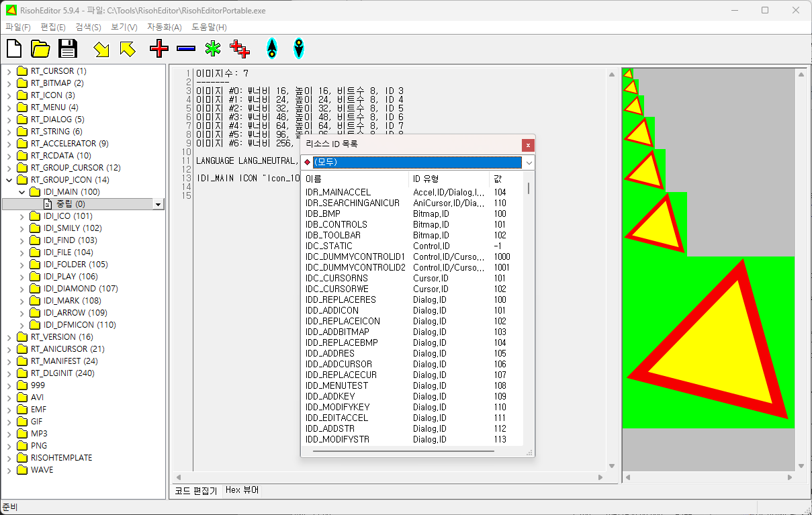Viewport: 812px width, 515px height.
Task: Open the 검색(S) menu
Action: click(88, 27)
